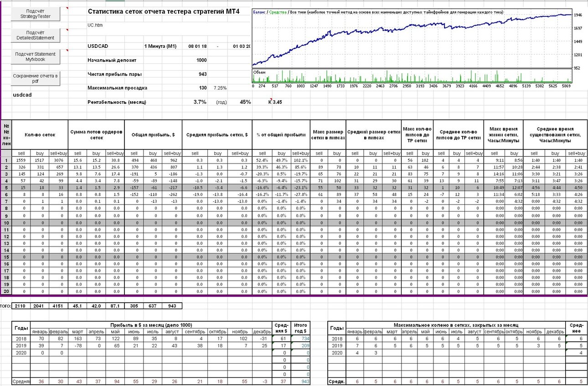588x386 pixels.
Task: Click the max lifetime cell 14:16
Action: (x=494, y=174)
